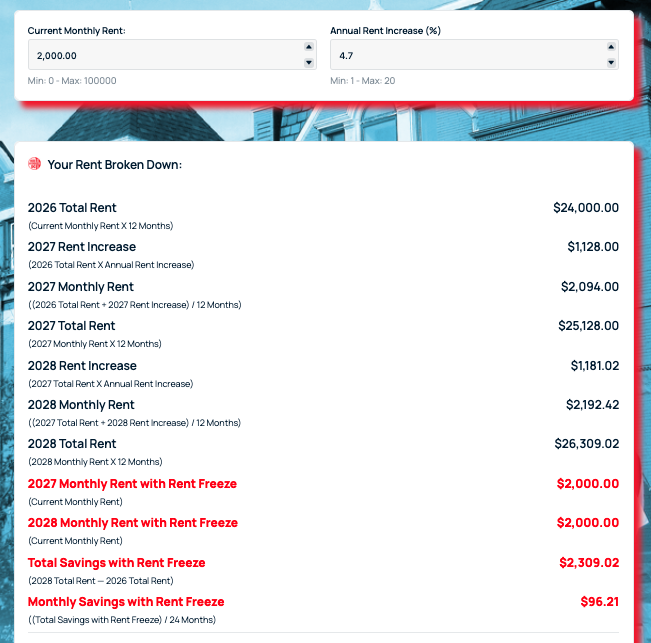Select the $2,309.02 total savings value
This screenshot has height=643, width=651.
click(589, 562)
